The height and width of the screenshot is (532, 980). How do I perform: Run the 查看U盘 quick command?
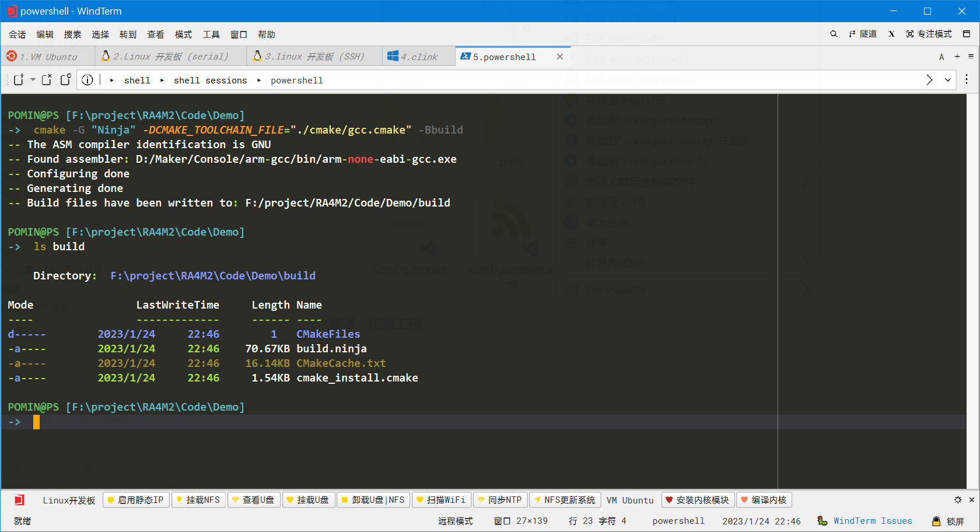click(254, 500)
